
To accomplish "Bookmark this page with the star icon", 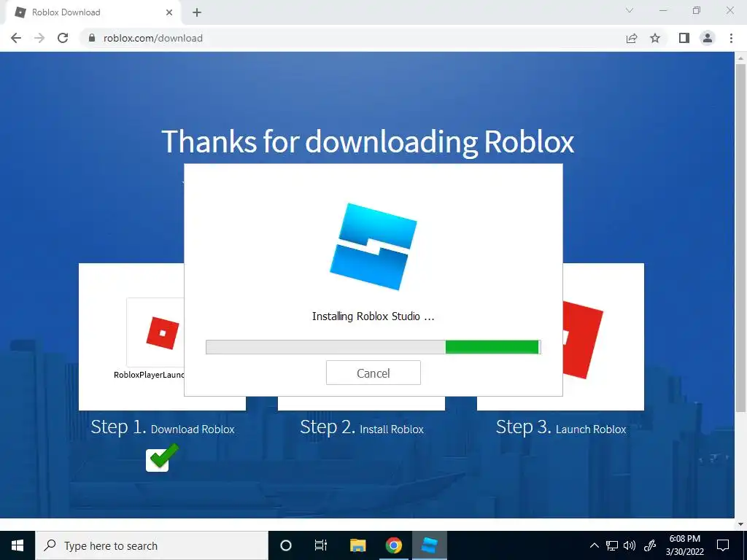I will click(655, 38).
